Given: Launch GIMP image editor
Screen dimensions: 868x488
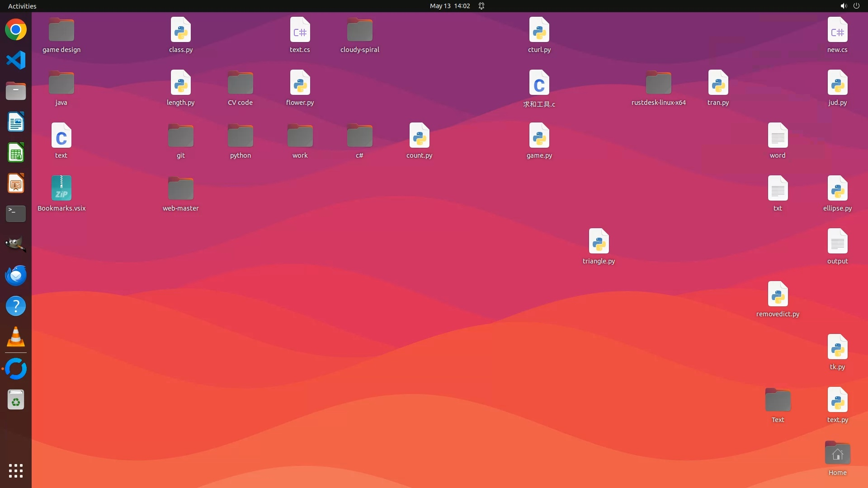Looking at the screenshot, I should point(16,244).
